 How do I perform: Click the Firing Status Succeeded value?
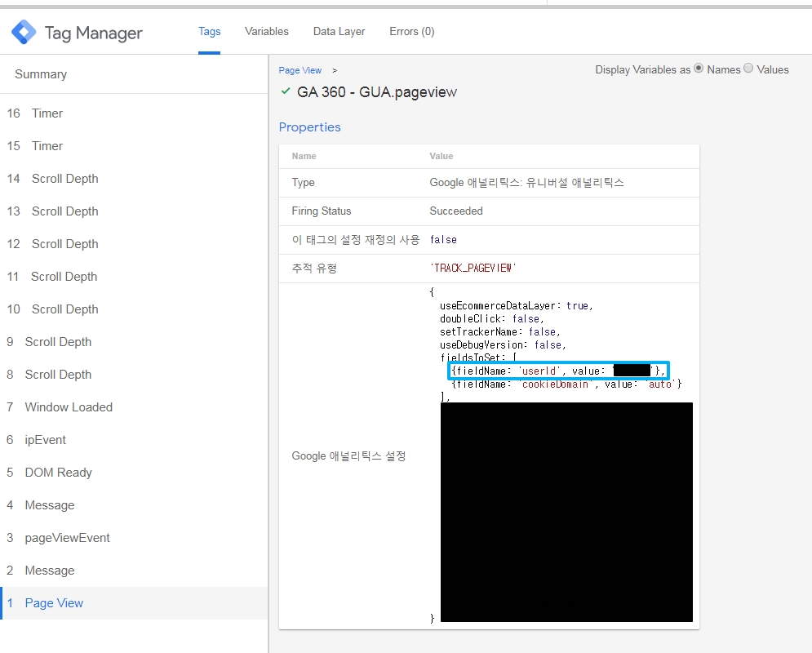[x=456, y=211]
